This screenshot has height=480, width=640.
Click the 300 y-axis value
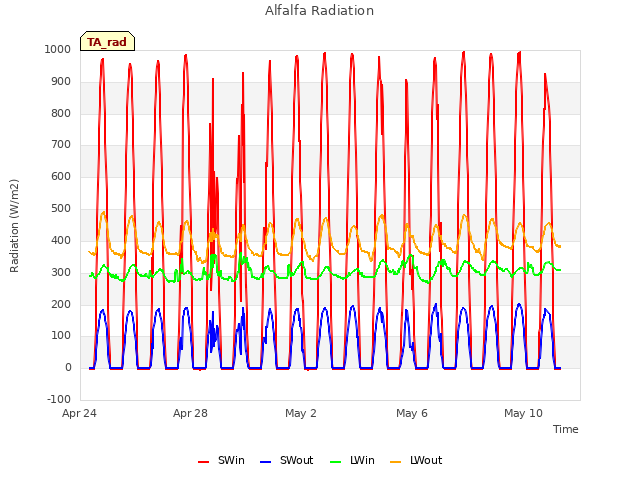coord(61,272)
